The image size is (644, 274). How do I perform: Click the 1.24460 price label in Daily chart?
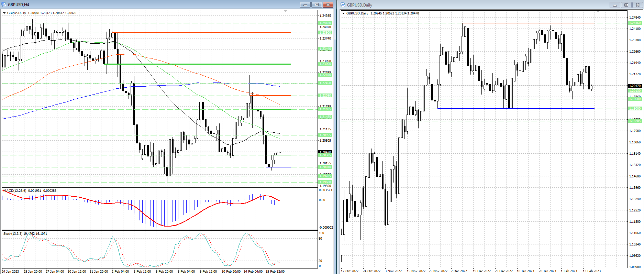[635, 23]
